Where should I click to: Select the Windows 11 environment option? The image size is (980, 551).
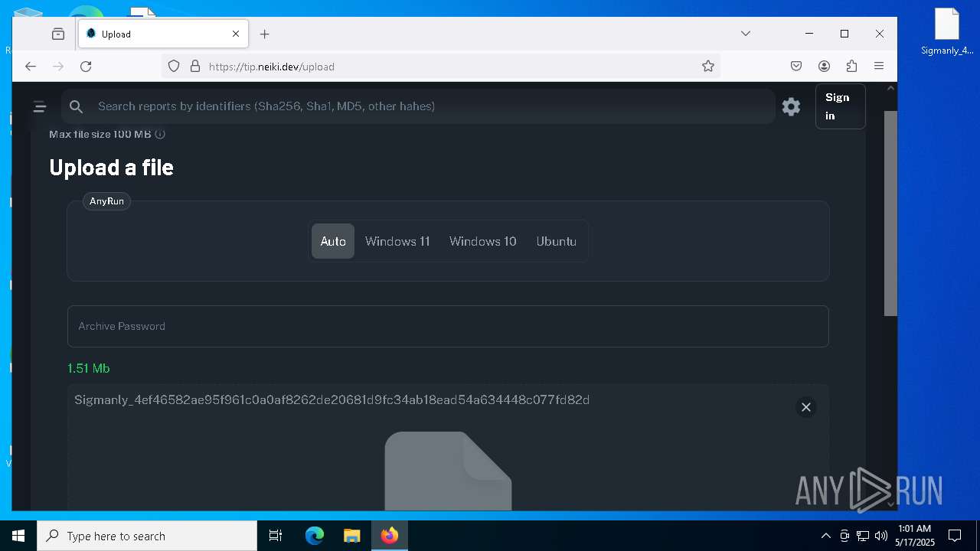point(397,241)
